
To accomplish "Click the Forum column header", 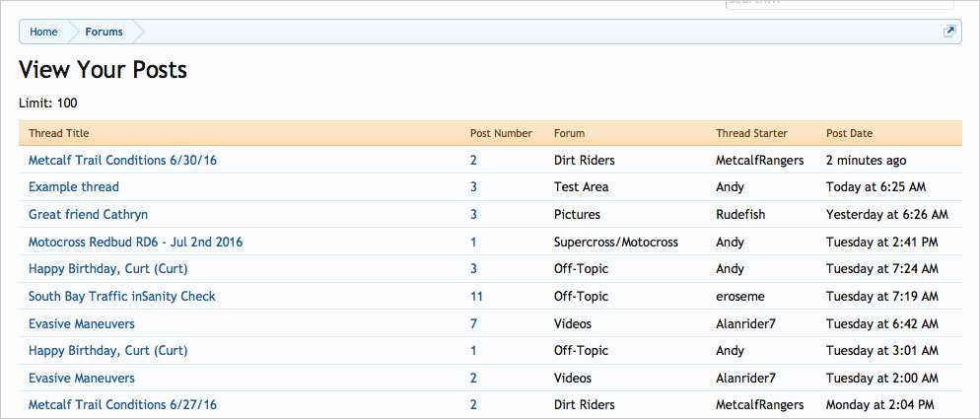I will click(x=569, y=133).
